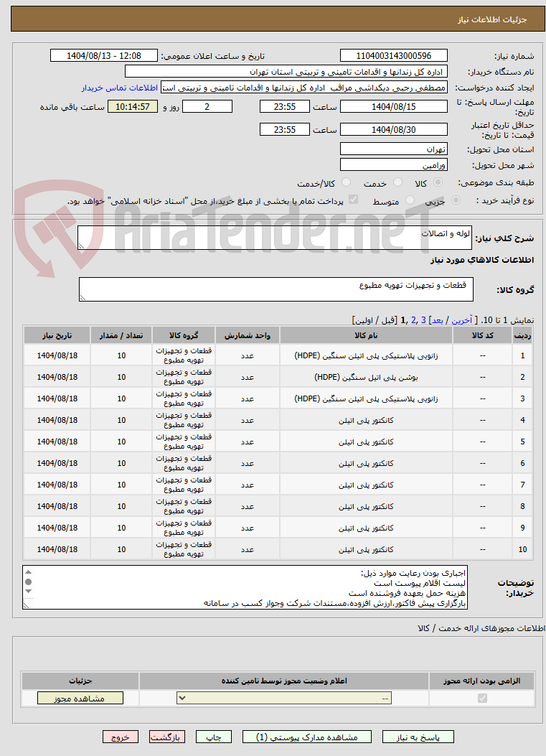Viewport: 546px width, 756px height.
Task: Select row 10 item کانکتور پلی اتیلن
Action: [366, 550]
